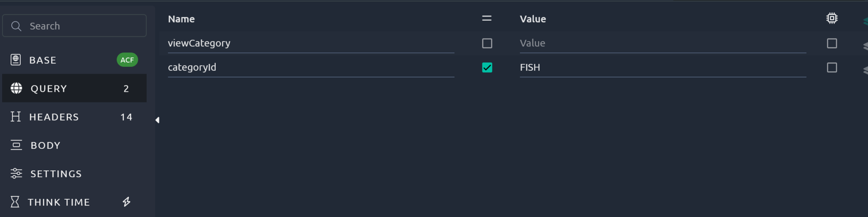
Task: Tick the right-side checkbox for viewCategory
Action: (832, 43)
